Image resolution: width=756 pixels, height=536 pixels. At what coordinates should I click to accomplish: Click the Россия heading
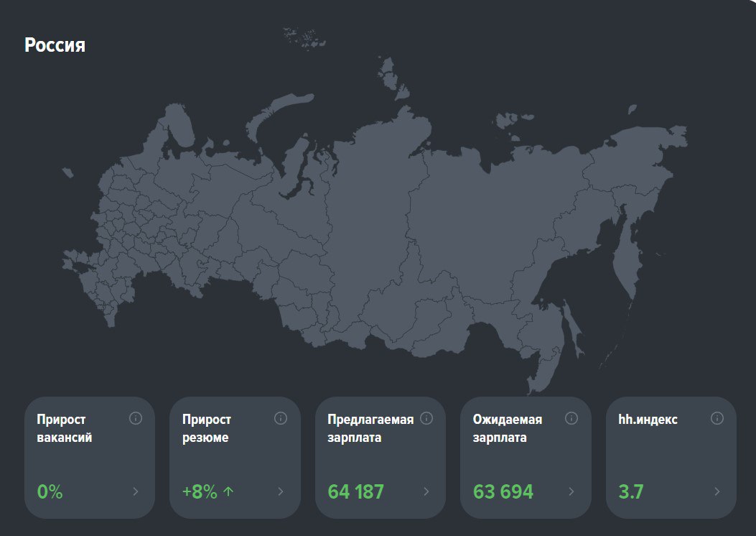click(55, 45)
